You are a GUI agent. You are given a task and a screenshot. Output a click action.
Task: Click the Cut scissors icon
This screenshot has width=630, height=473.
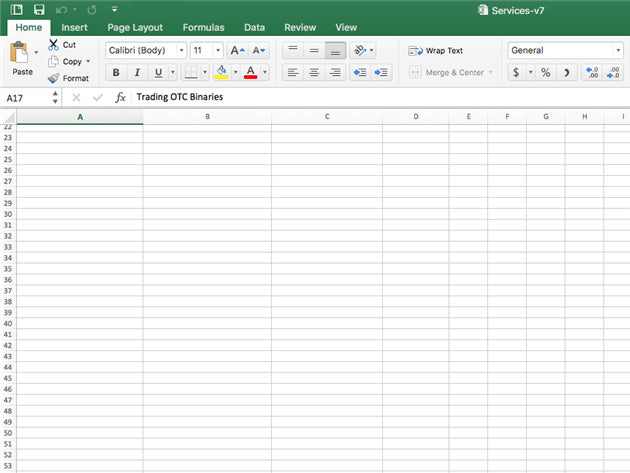pyautogui.click(x=54, y=45)
